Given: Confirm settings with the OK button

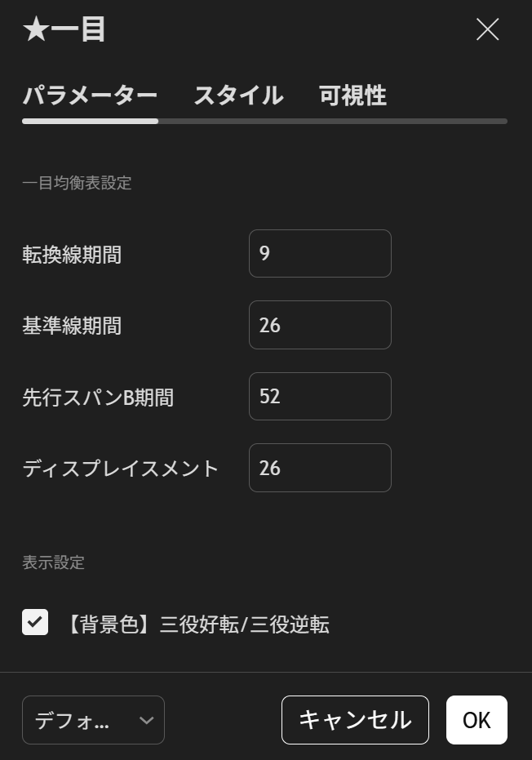Looking at the screenshot, I should pos(477,720).
